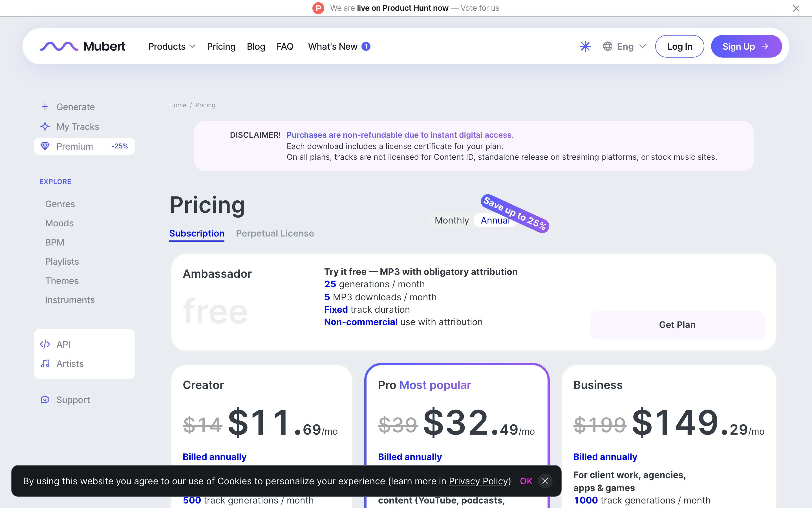Image resolution: width=812 pixels, height=508 pixels.
Task: Close the Product Hunt announcement banner
Action: pos(796,8)
